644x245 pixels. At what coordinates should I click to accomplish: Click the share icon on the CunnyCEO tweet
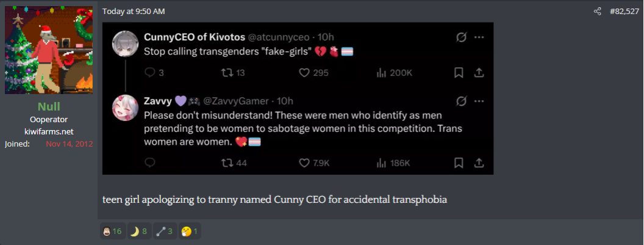coord(479,73)
